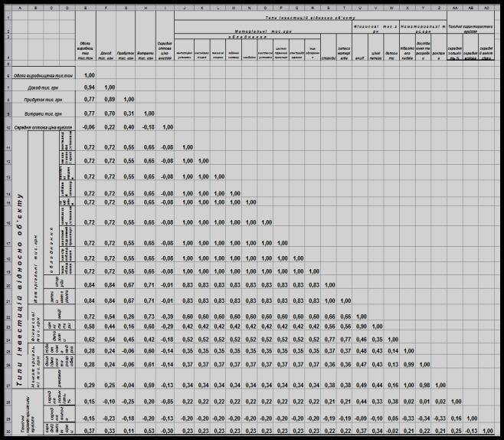Viewport: 504px width, 440px height.
Task: Select the cell containing 0,01
Action: [423, 398]
